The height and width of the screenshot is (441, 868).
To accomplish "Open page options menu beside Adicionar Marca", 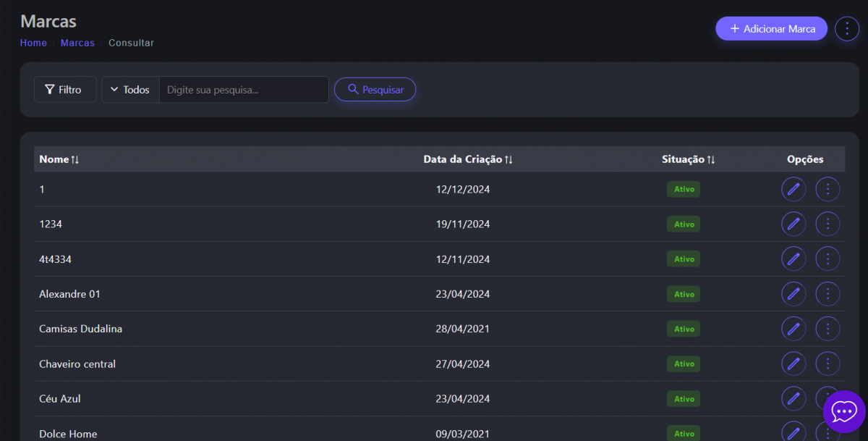I will point(846,29).
